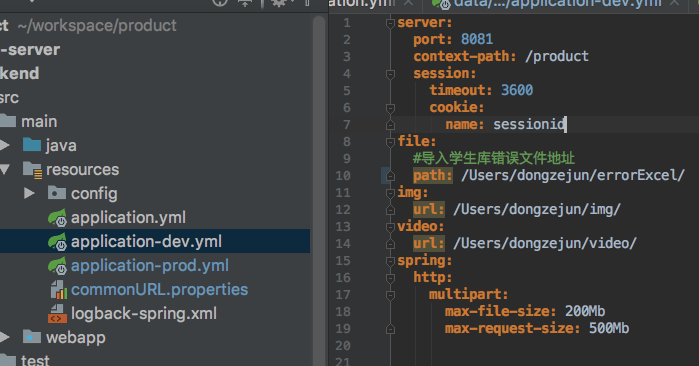Select the java folder label
This screenshot has width=699, height=366.
click(61, 146)
